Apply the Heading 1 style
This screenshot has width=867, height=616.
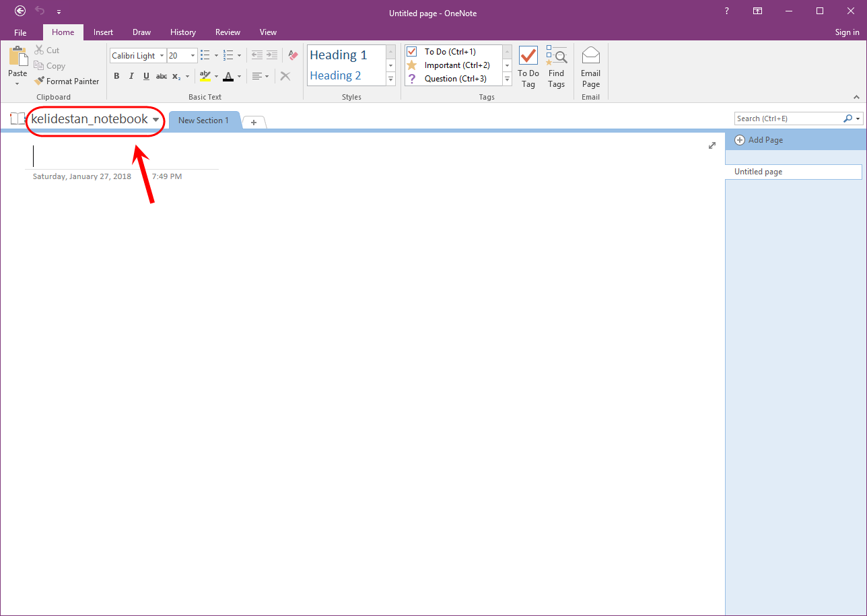[x=338, y=55]
